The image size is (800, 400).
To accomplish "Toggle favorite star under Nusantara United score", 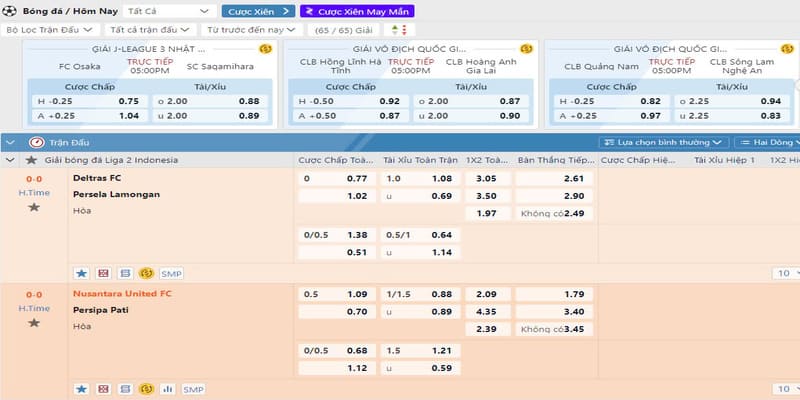I will (x=34, y=323).
